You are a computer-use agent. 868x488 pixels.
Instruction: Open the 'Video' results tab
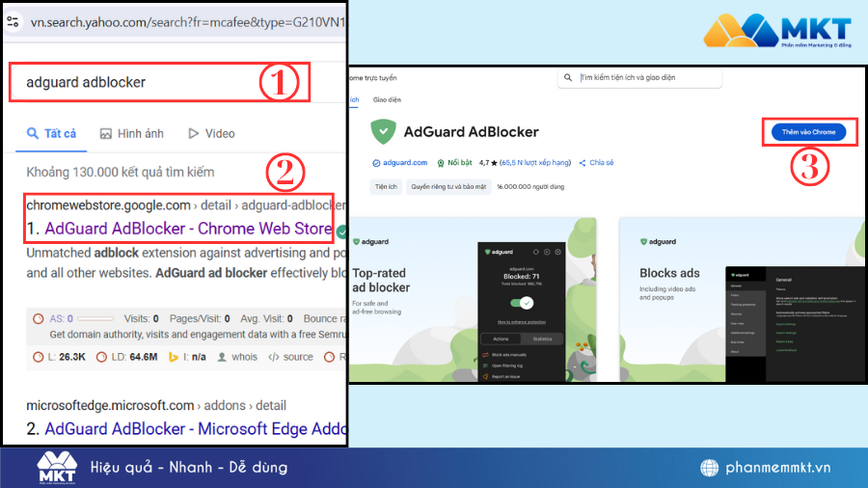pos(211,133)
